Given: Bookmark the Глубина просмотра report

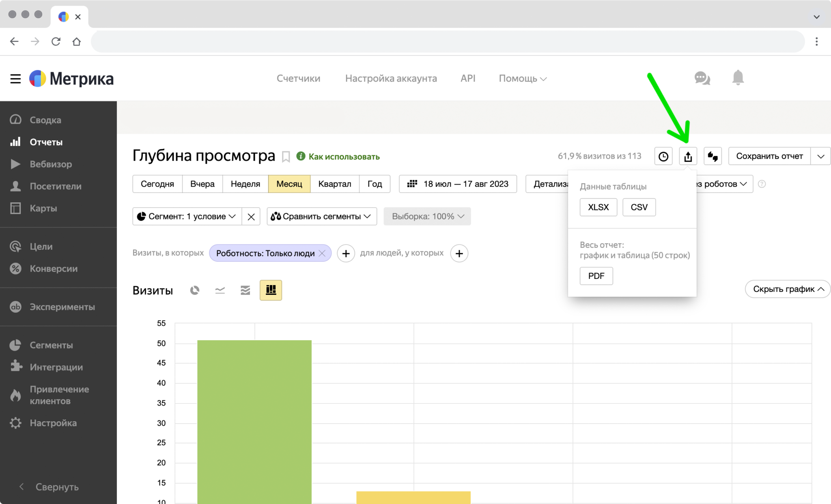Looking at the screenshot, I should 286,157.
